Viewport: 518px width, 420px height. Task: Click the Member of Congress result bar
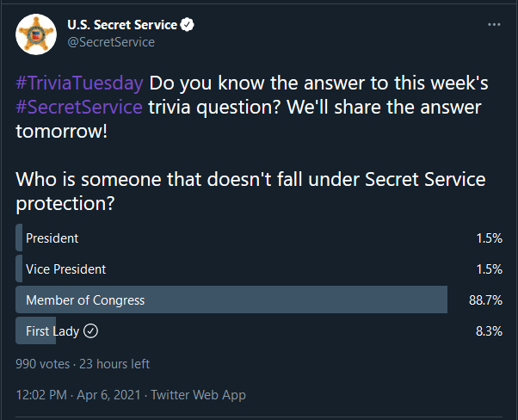[x=231, y=300]
